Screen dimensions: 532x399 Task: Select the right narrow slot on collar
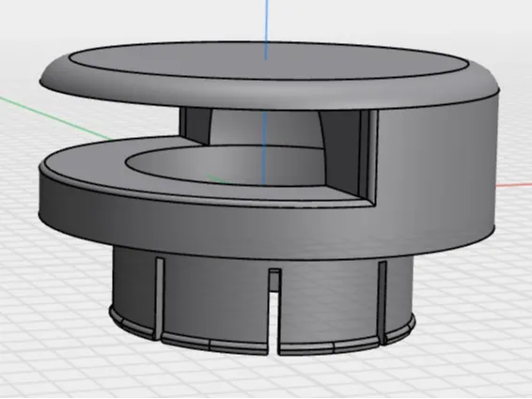(x=383, y=301)
